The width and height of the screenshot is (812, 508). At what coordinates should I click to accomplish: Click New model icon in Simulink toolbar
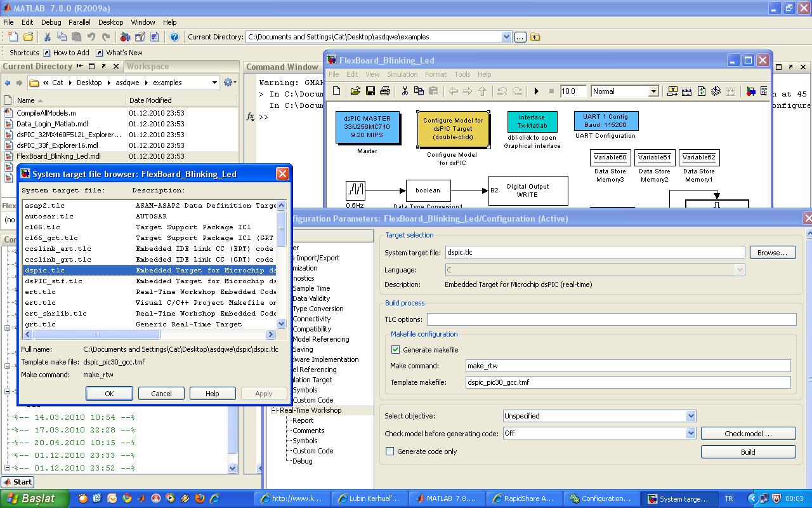(x=337, y=91)
